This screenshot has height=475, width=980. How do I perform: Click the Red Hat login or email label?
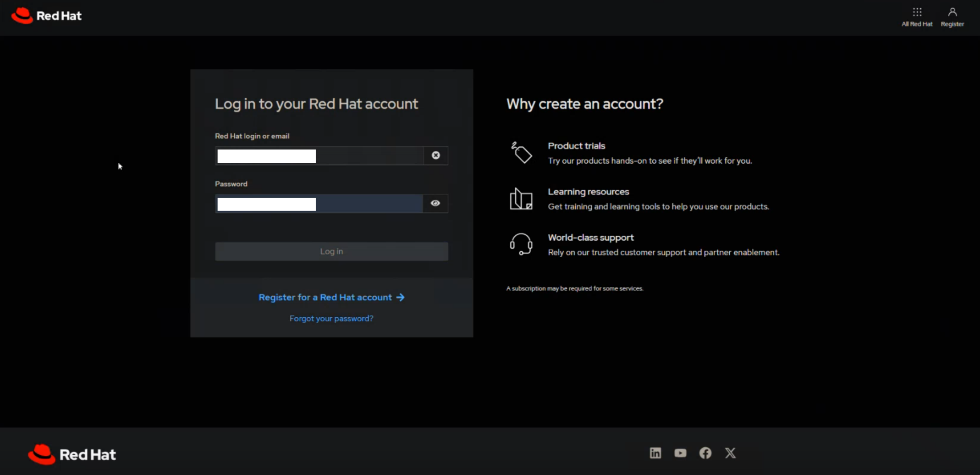point(252,136)
